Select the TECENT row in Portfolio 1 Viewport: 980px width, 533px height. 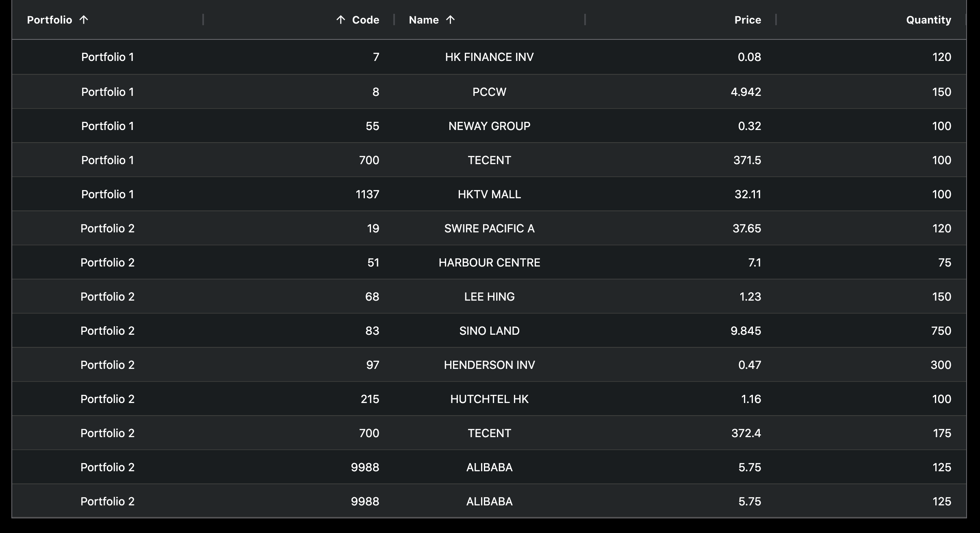pyautogui.click(x=490, y=160)
